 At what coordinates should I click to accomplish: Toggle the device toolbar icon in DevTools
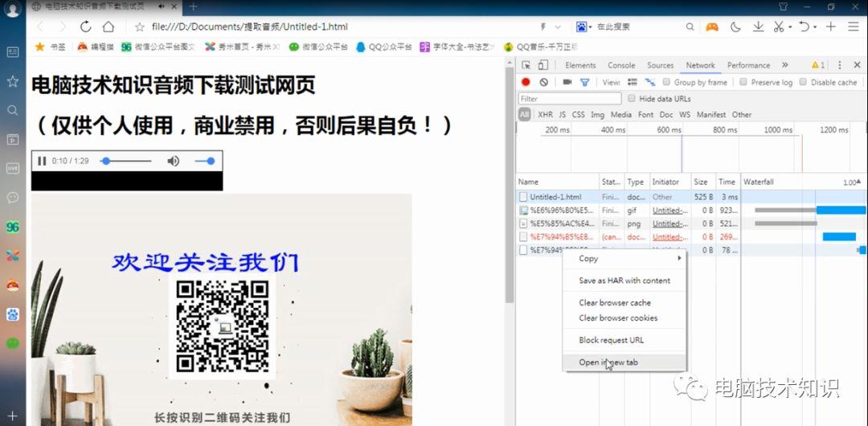pyautogui.click(x=543, y=65)
